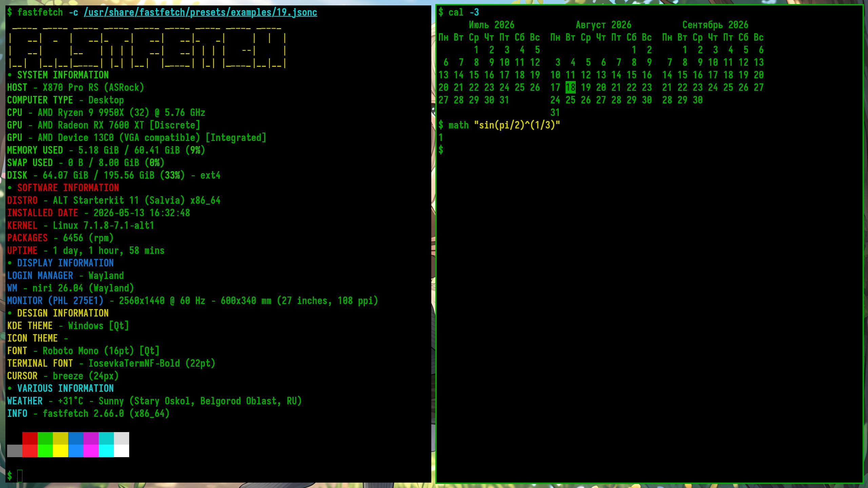Click the math "sin(pi/2)^(1/3)" command text
The width and height of the screenshot is (868, 488).
tap(504, 125)
